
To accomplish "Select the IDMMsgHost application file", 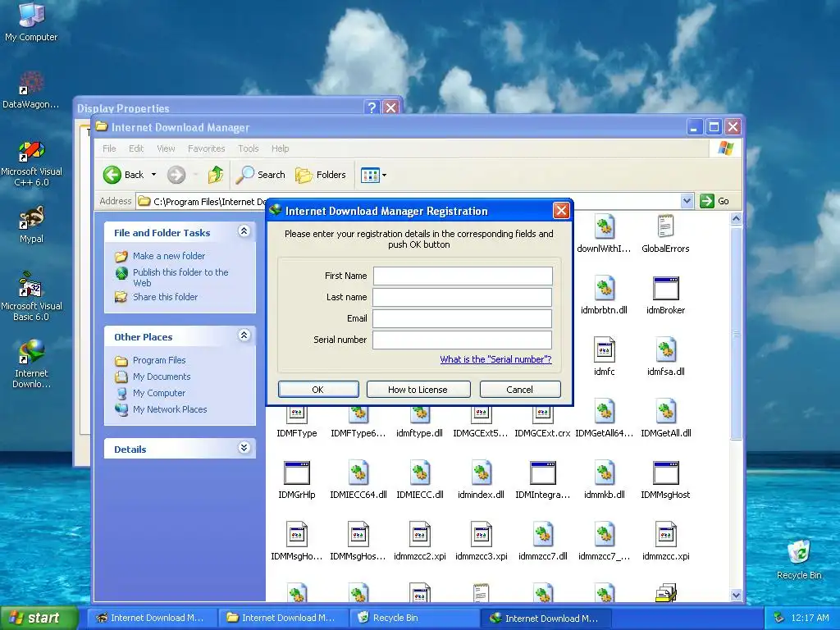I will pos(665,480).
